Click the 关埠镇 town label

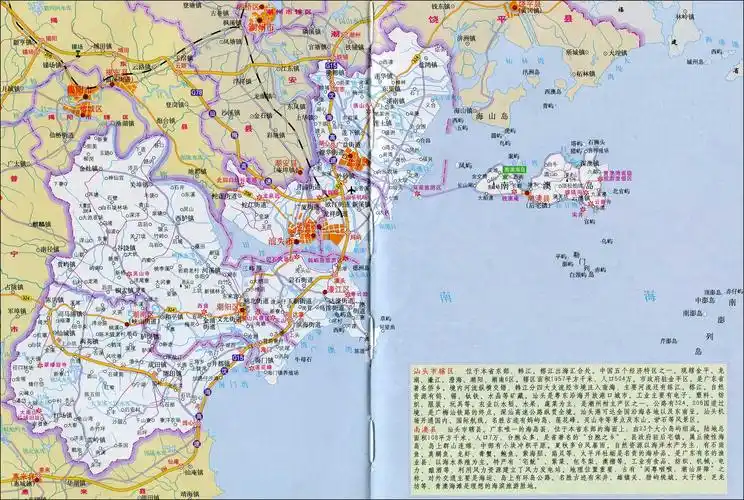pos(139,185)
